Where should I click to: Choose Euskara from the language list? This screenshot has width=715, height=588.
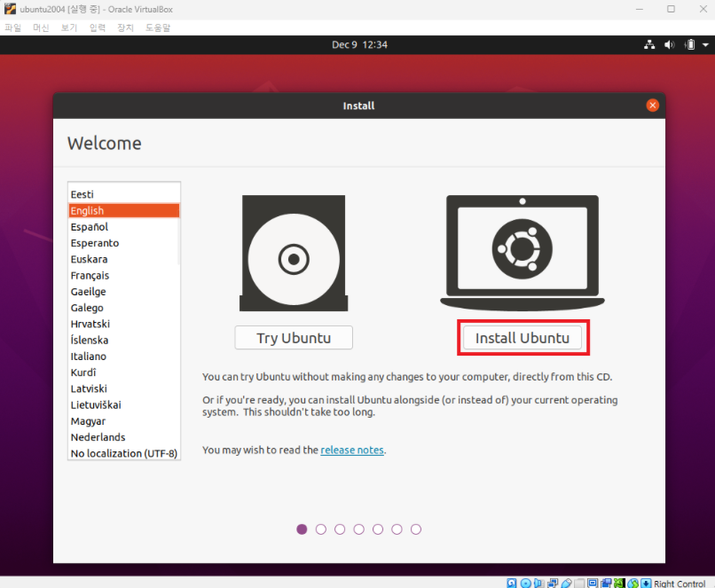coord(123,259)
